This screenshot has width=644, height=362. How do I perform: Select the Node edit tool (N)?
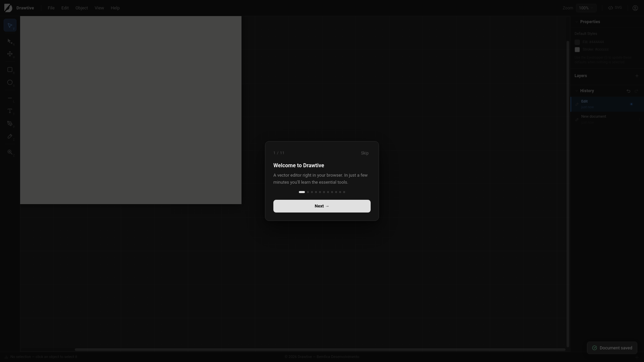click(10, 42)
